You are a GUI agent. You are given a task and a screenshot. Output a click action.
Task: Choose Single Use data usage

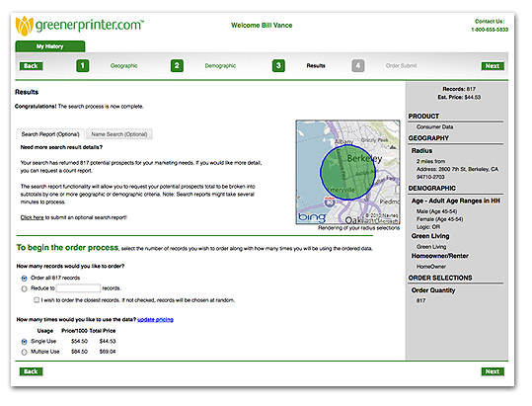pos(24,342)
